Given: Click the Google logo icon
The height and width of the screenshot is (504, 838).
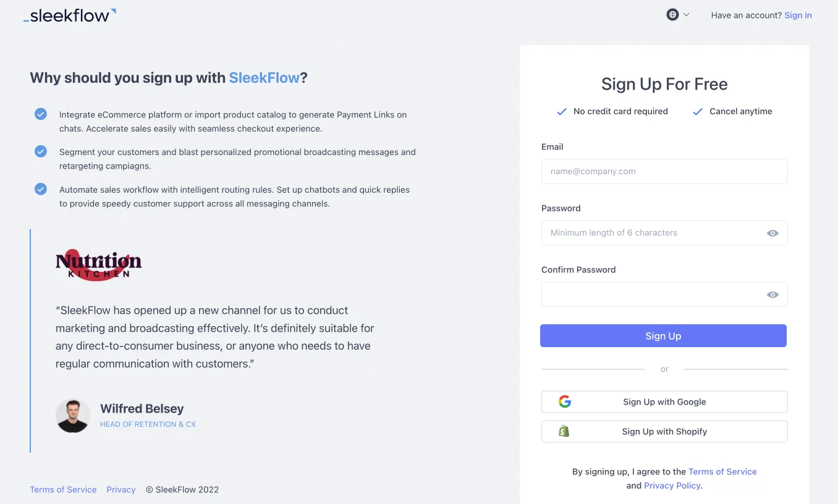Looking at the screenshot, I should pyautogui.click(x=564, y=401).
